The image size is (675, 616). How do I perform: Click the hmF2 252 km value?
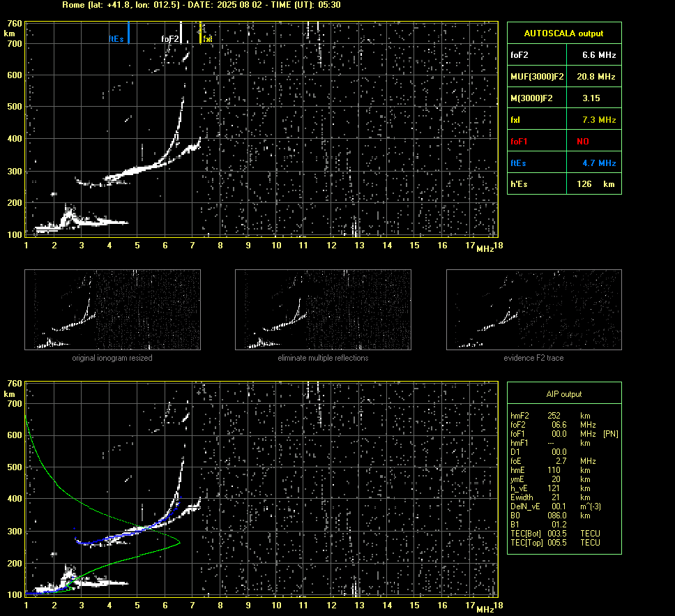tap(554, 416)
